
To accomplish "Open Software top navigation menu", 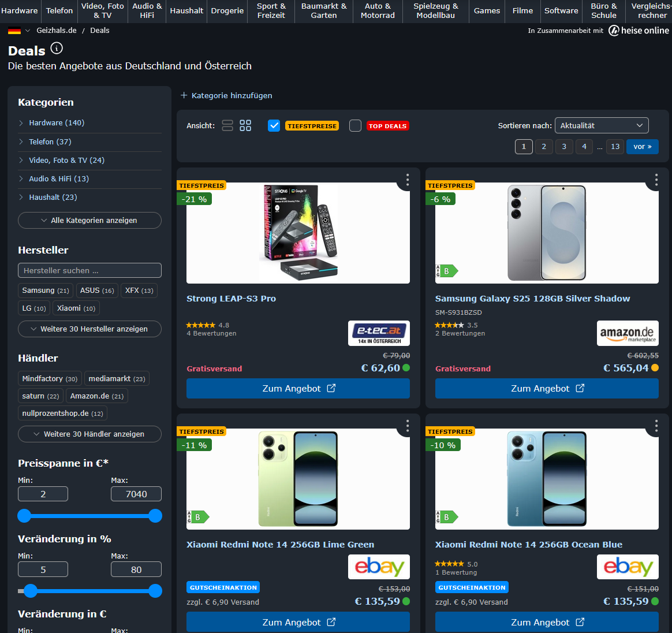I will point(561,11).
